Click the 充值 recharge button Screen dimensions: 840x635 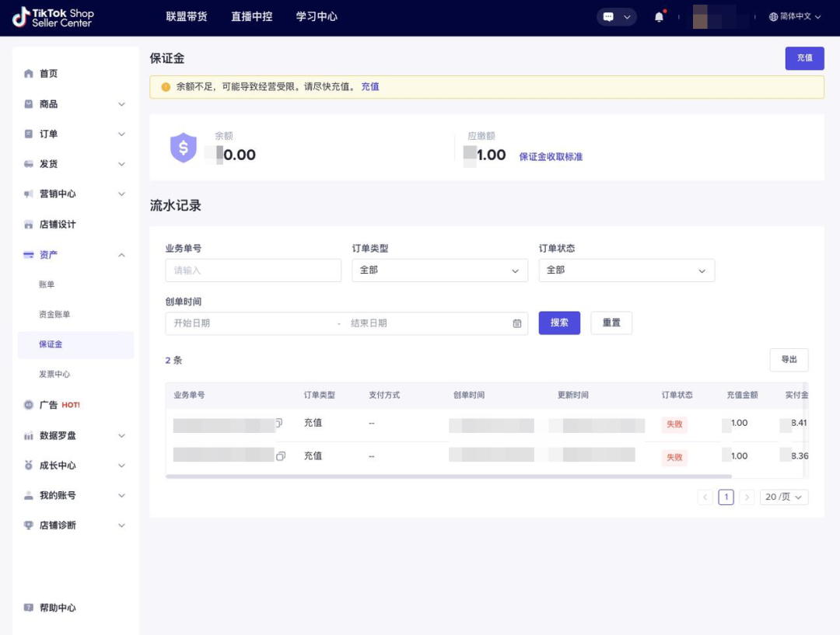pyautogui.click(x=804, y=58)
